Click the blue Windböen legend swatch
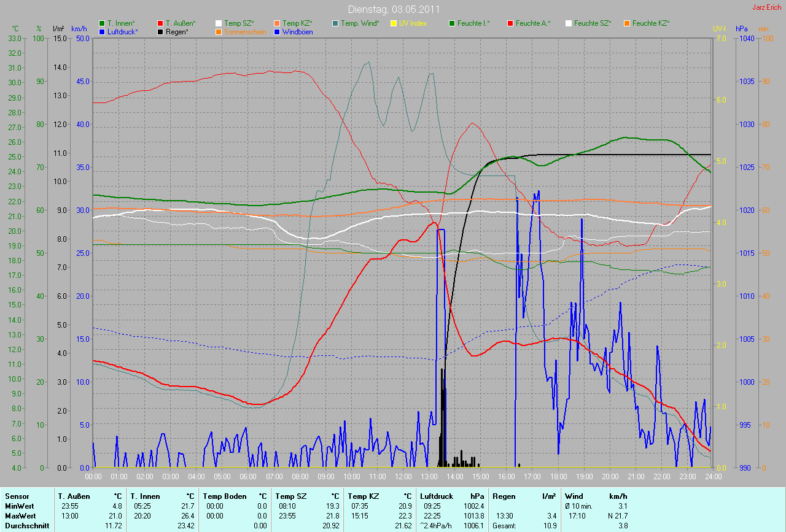 click(277, 31)
